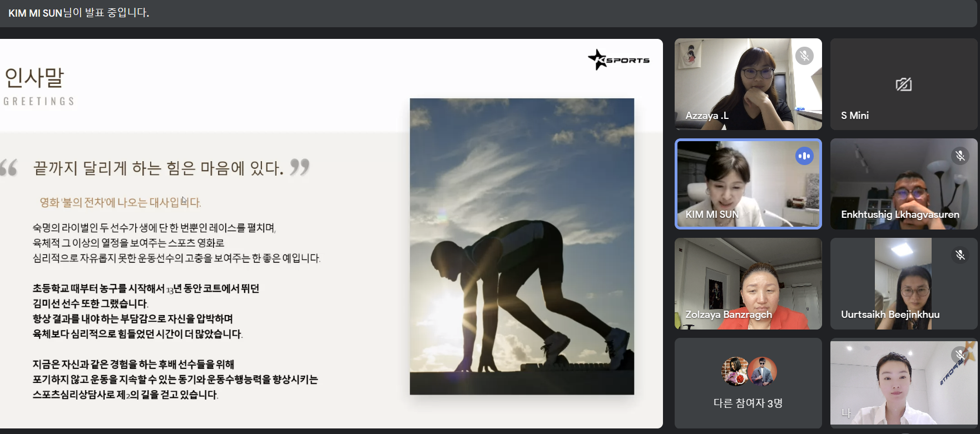Click the runner silhouette photo in presentation
The image size is (980, 434).
[522, 247]
